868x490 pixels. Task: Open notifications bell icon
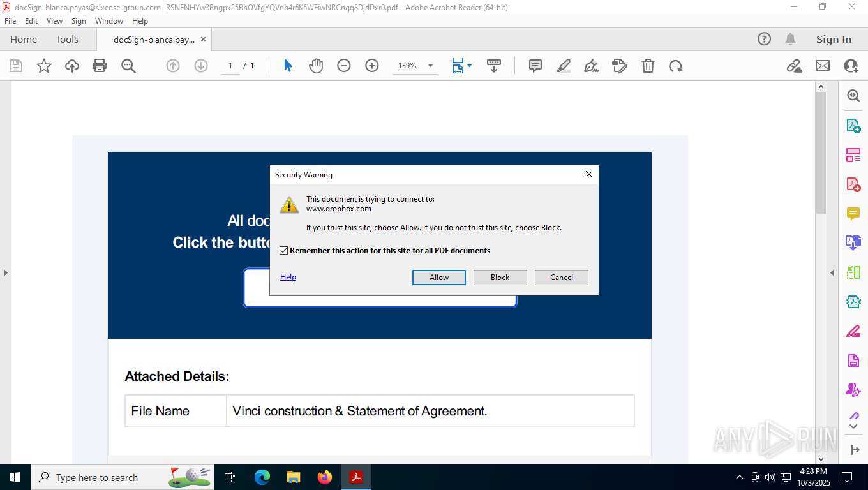click(x=790, y=39)
